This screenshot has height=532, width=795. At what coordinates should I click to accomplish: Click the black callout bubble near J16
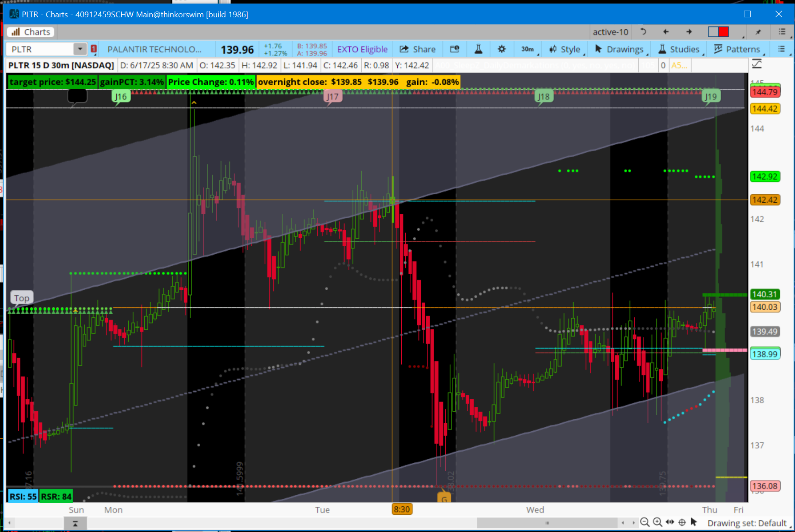pos(77,96)
